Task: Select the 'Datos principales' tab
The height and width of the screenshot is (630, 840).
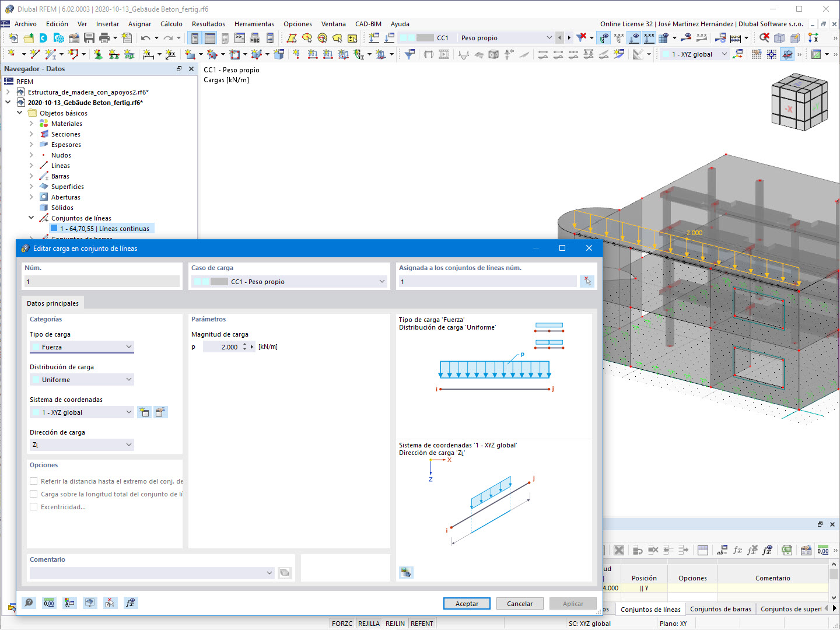Action: click(52, 303)
